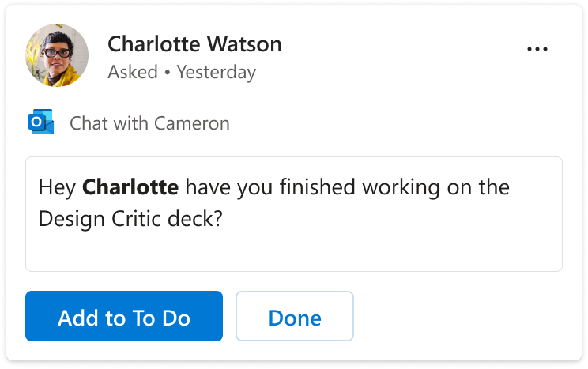
Task: Click the "Design Critic deck?" text line
Action: pyautogui.click(x=131, y=219)
